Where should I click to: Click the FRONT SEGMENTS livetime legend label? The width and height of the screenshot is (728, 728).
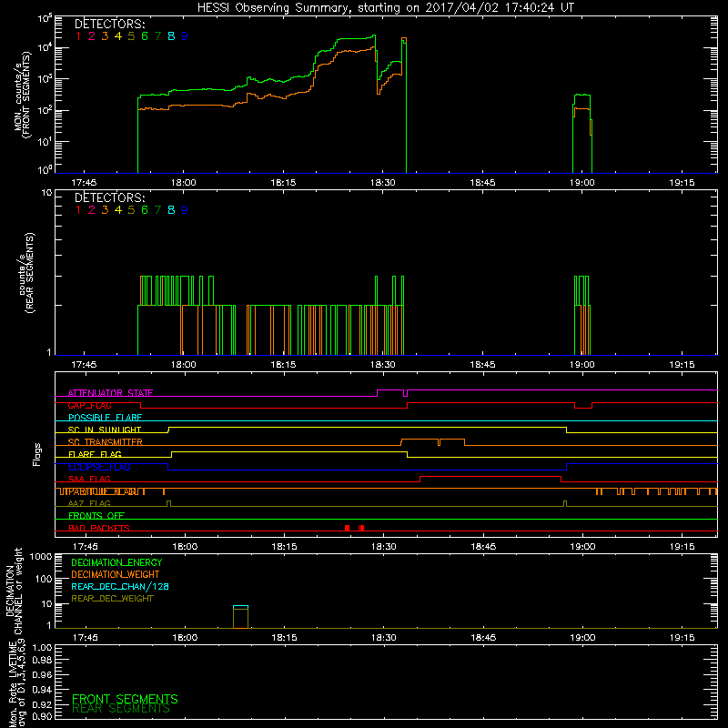pos(125,699)
